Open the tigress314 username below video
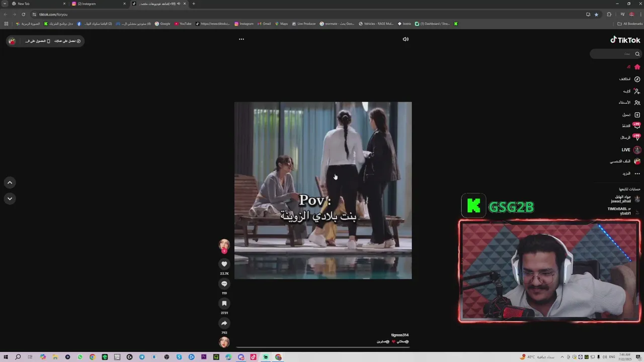Image resolution: width=644 pixels, height=362 pixels. pos(400,335)
